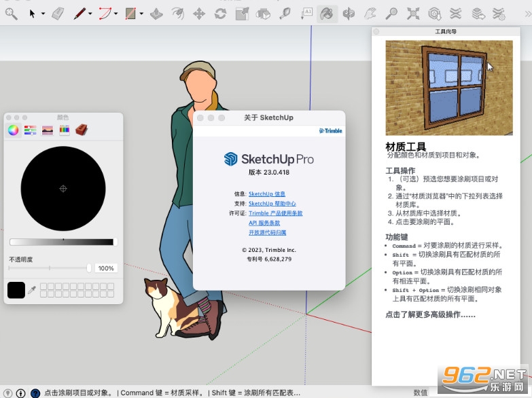
Task: Open the Trimble 产品使用条款 link
Action: click(x=275, y=213)
